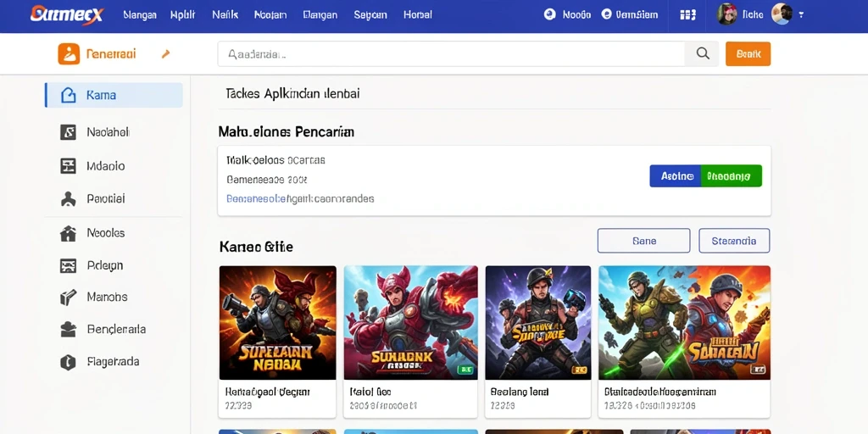Click the Oemsiiam icon in top bar

pos(606,14)
